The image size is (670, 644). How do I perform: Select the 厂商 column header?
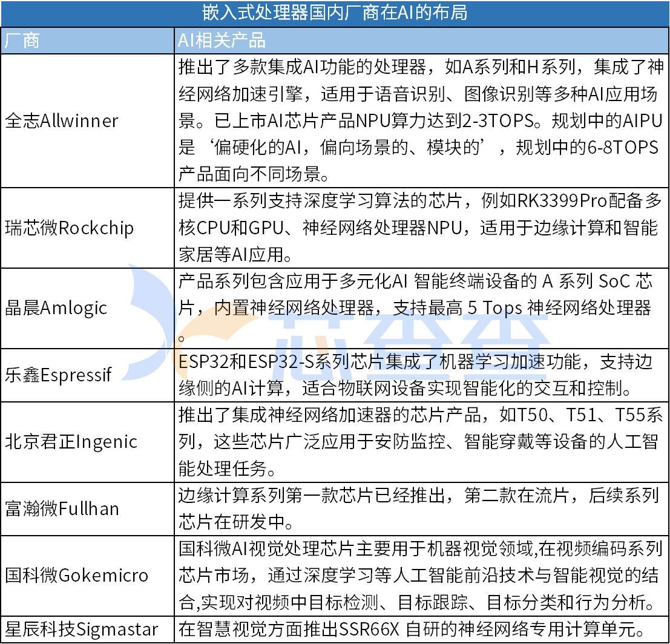[23, 41]
